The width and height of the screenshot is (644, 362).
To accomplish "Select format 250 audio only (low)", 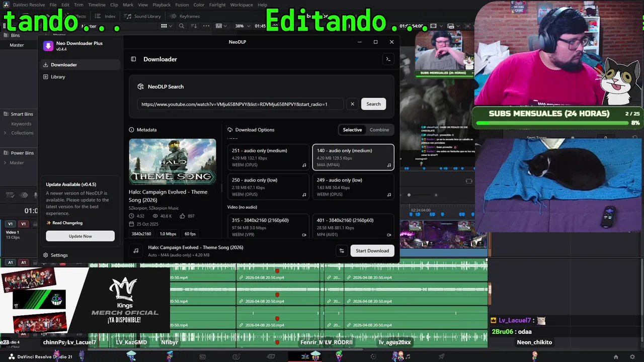I will coord(268,187).
